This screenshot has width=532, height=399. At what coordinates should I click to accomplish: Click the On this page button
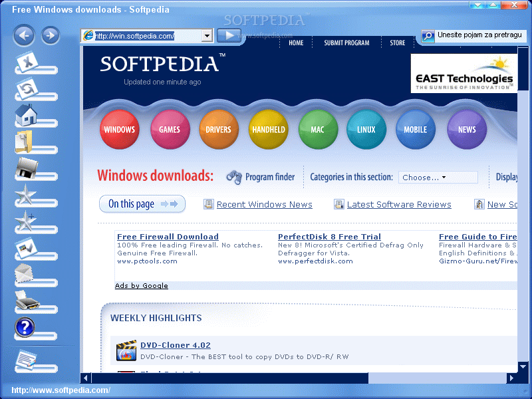142,204
